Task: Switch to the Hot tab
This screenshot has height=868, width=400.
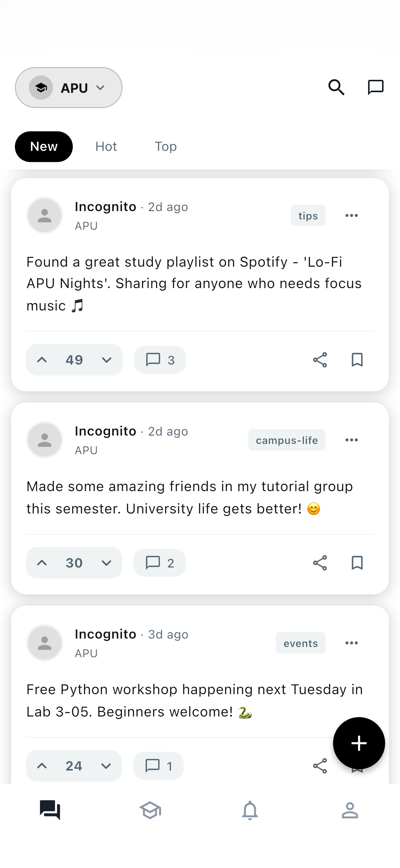Action: 106,147
